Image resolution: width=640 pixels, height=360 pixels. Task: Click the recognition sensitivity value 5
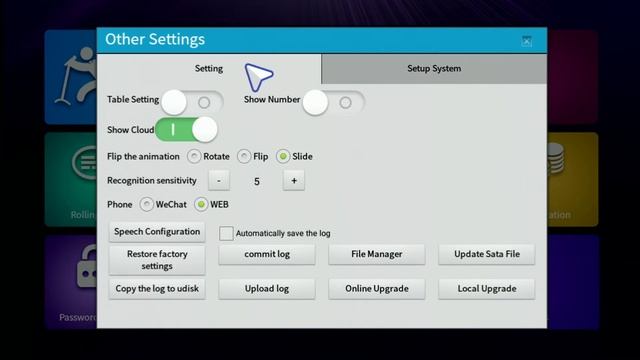[x=257, y=181]
